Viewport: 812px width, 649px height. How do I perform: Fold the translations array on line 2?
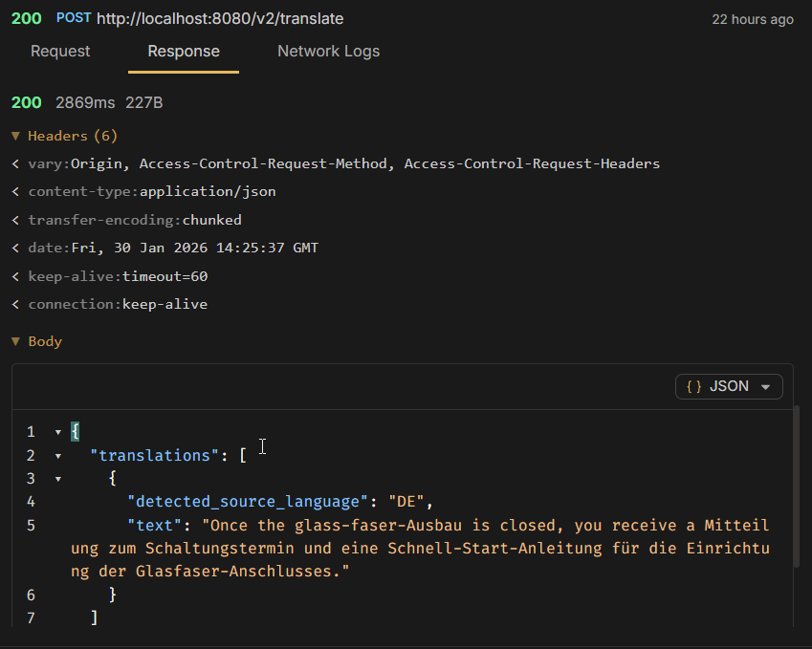click(57, 456)
